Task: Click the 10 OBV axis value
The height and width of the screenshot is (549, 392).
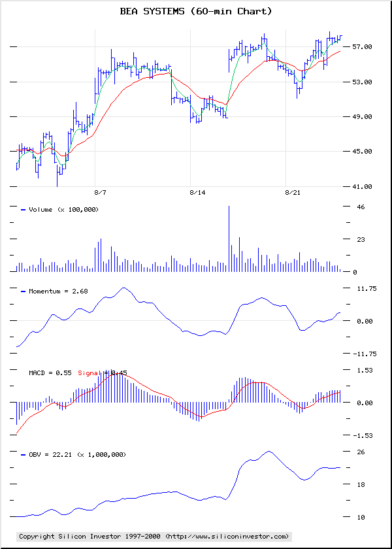Action: [361, 517]
